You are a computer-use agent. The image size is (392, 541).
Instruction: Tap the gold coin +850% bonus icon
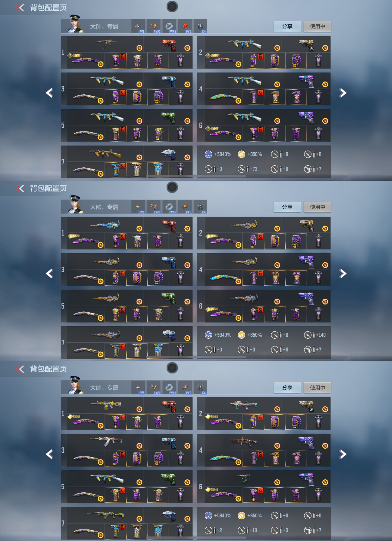tap(242, 154)
